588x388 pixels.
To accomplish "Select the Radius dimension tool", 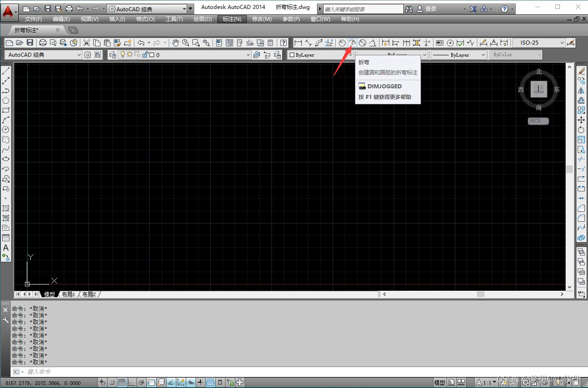I will 342,43.
